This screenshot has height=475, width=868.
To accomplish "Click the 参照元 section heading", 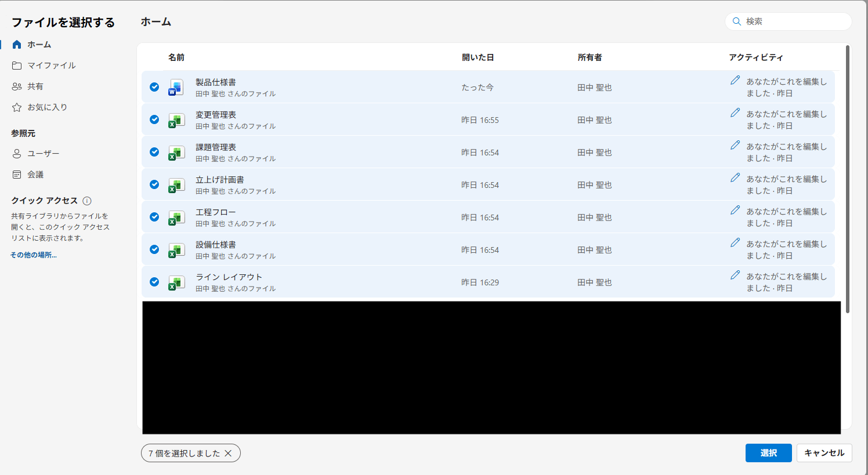I will point(23,133).
